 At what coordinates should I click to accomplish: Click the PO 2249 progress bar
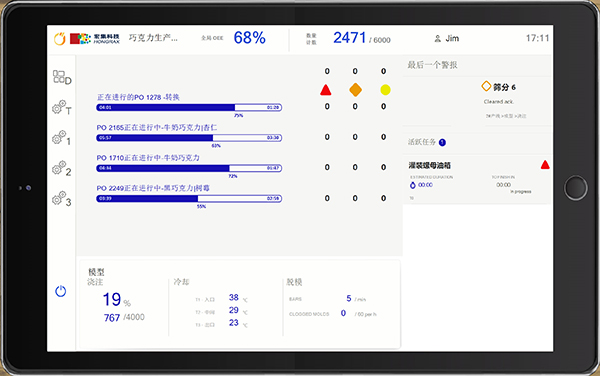[189, 199]
